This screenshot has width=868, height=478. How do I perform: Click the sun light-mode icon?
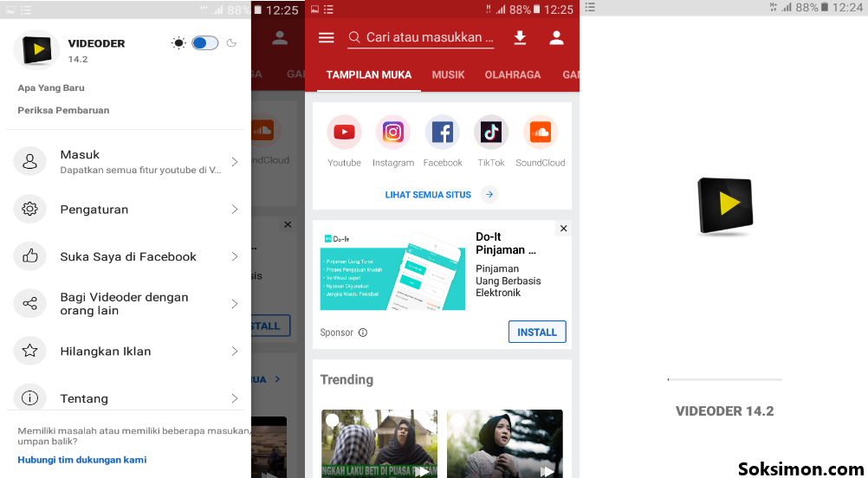point(178,43)
